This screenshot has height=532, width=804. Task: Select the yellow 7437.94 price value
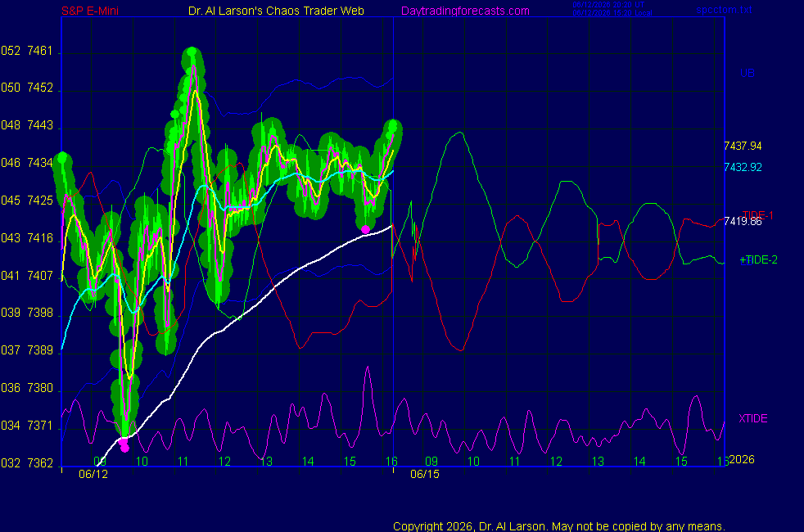(x=743, y=146)
